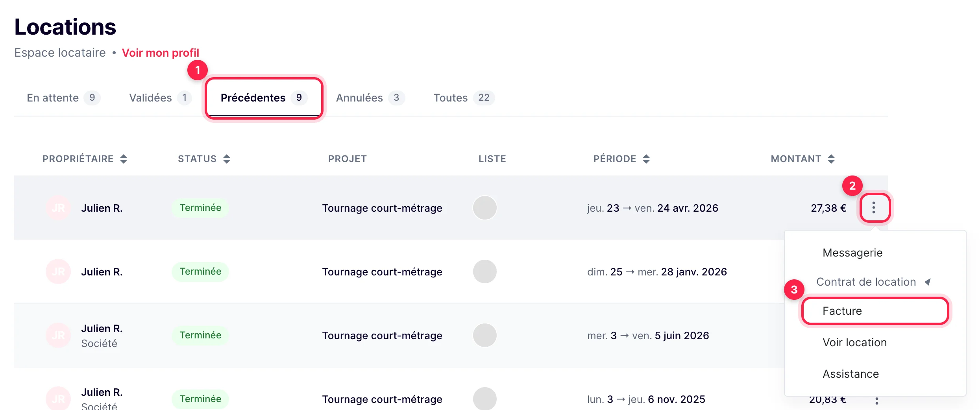This screenshot has height=410, width=980.
Task: Switch to the En attente tab
Action: click(63, 98)
